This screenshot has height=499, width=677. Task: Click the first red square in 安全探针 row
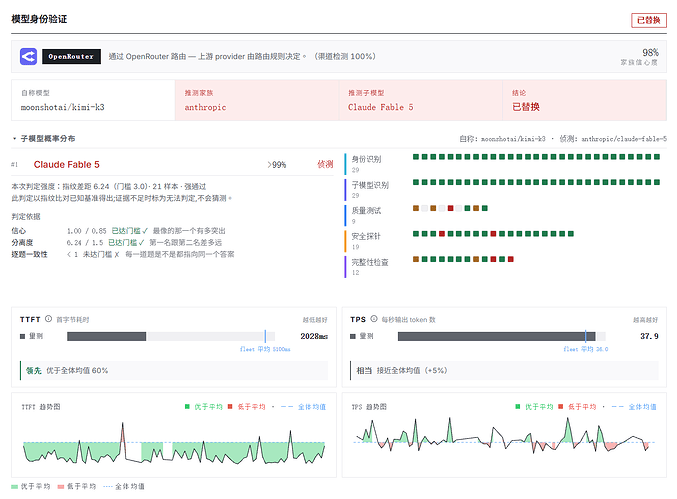442,234
